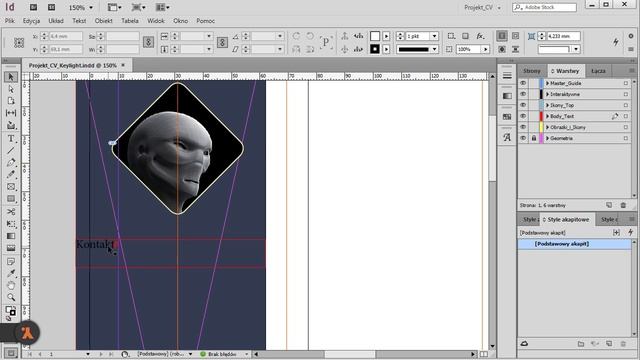
Task: Open the Widok menu
Action: tap(156, 20)
